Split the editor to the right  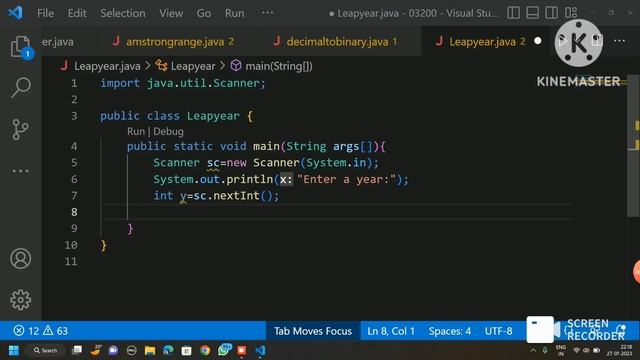coord(597,41)
